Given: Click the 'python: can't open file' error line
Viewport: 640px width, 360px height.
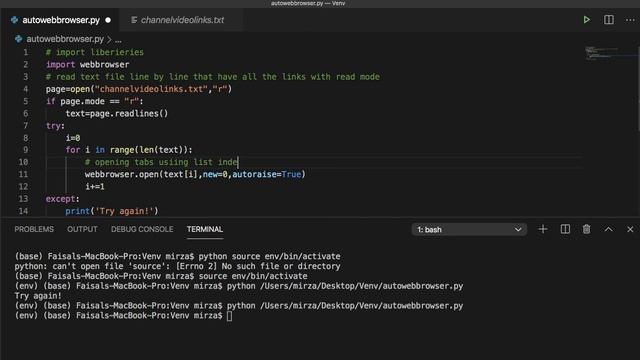Looking at the screenshot, I should [x=177, y=266].
